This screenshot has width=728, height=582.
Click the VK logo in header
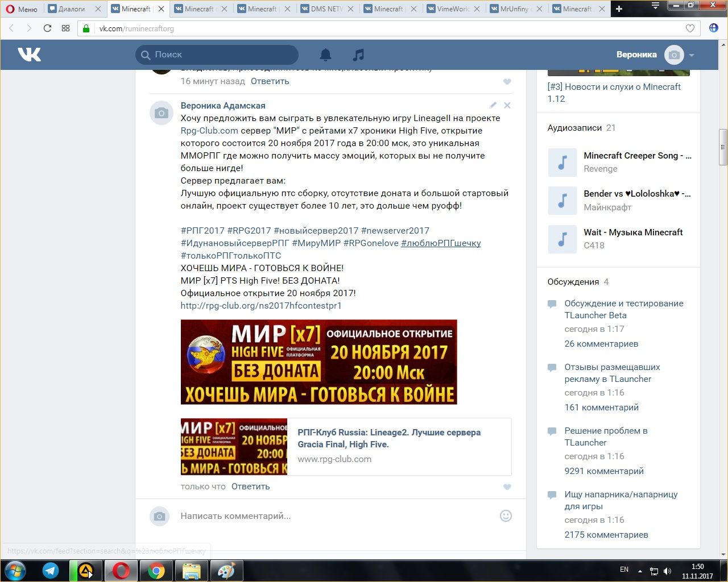29,55
